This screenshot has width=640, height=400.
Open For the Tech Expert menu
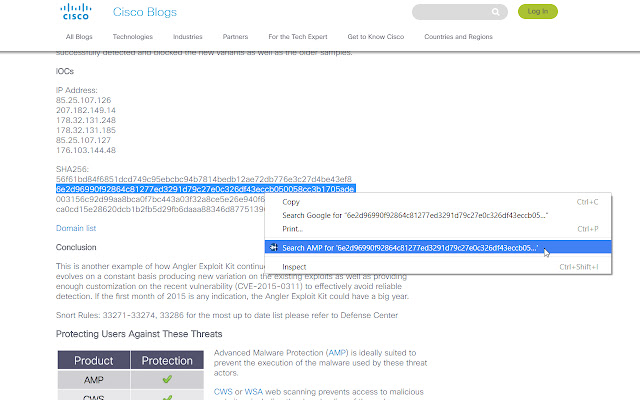coord(298,37)
